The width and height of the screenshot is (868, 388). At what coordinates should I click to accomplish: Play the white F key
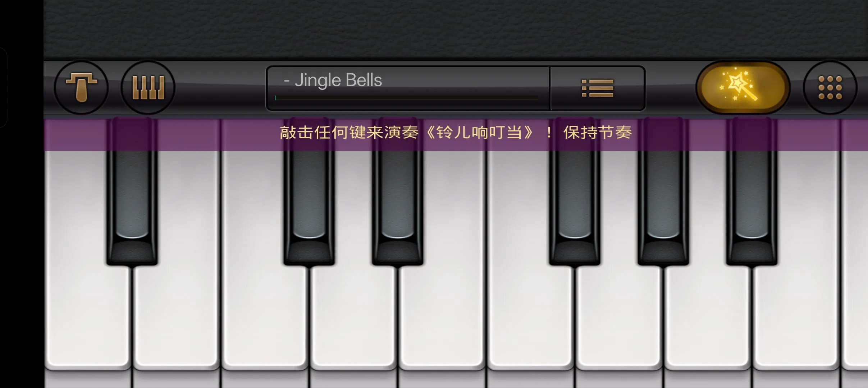pos(530,316)
